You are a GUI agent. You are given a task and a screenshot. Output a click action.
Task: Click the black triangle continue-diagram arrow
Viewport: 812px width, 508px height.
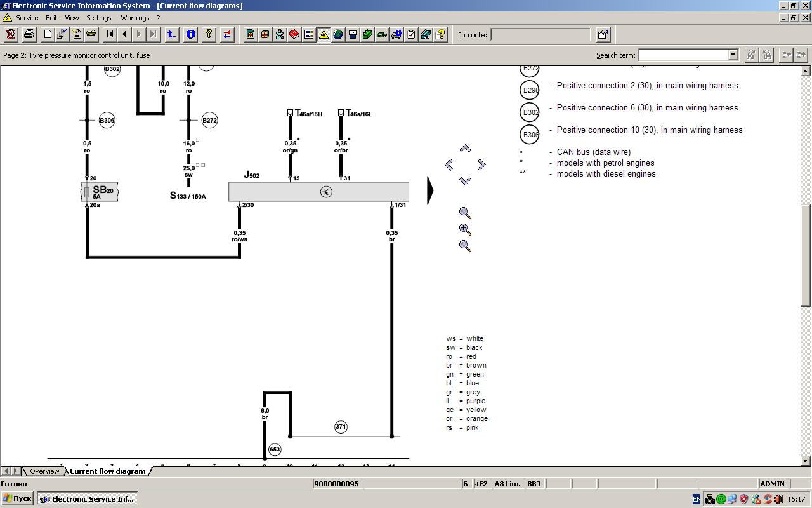[x=430, y=191]
